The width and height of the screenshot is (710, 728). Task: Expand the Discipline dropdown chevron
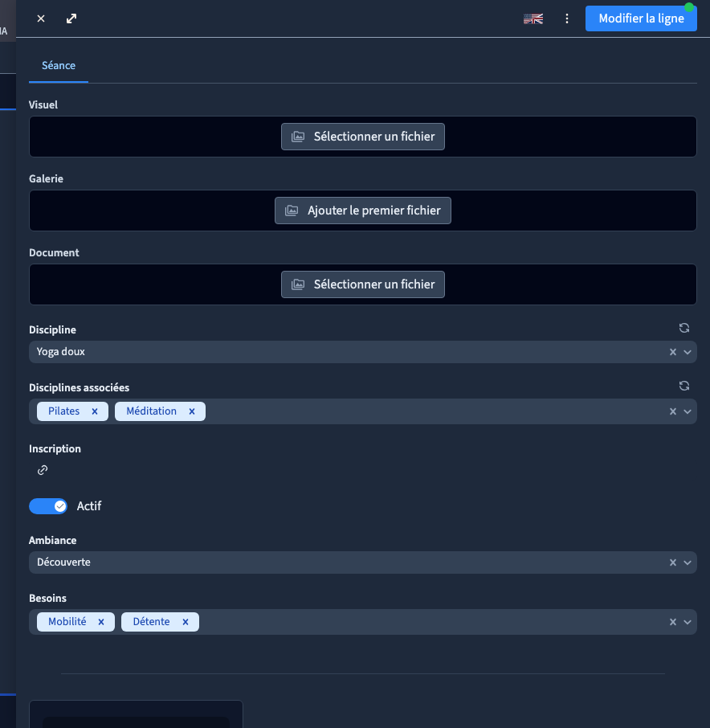(x=688, y=352)
